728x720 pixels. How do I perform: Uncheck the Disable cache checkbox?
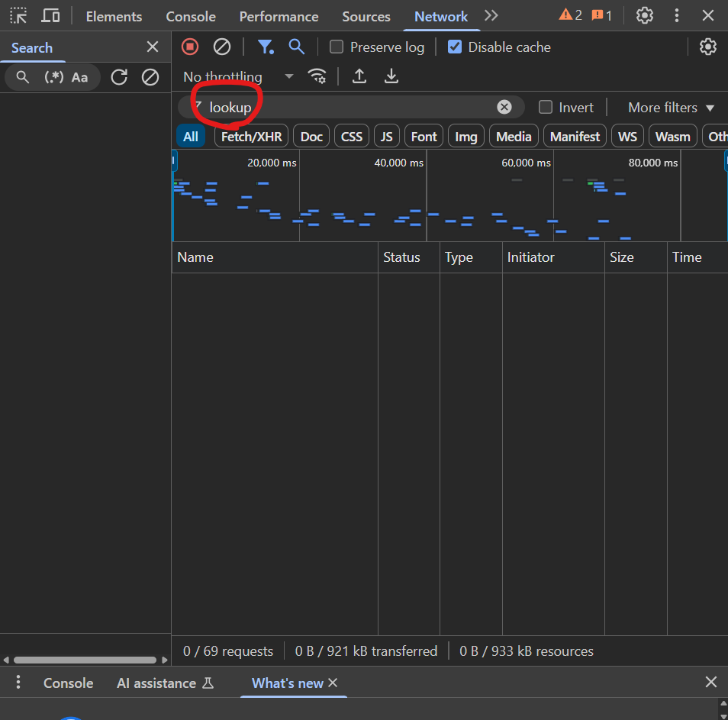[455, 47]
